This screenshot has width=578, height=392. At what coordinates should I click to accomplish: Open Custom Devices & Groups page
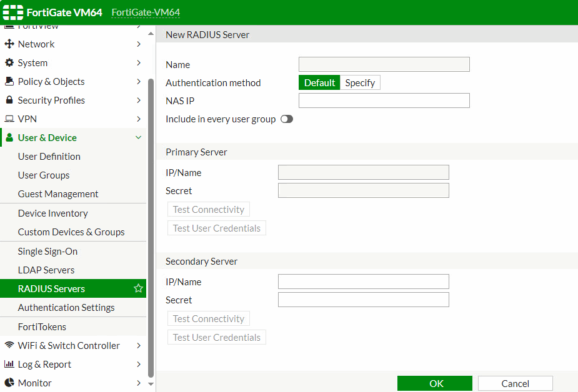coord(73,232)
